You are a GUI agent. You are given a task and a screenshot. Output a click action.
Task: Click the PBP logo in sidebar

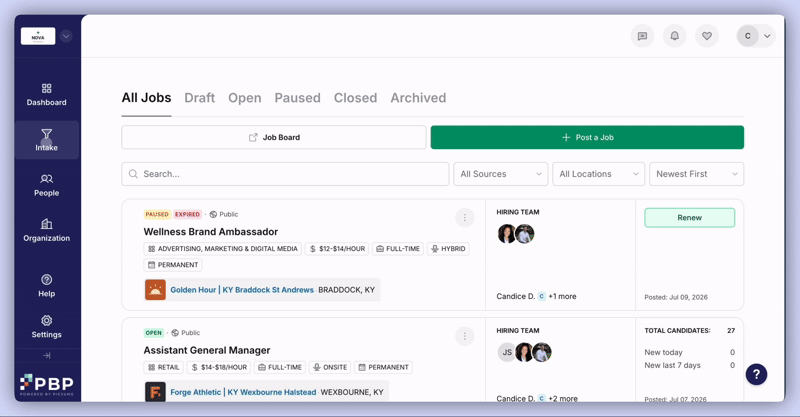click(46, 384)
